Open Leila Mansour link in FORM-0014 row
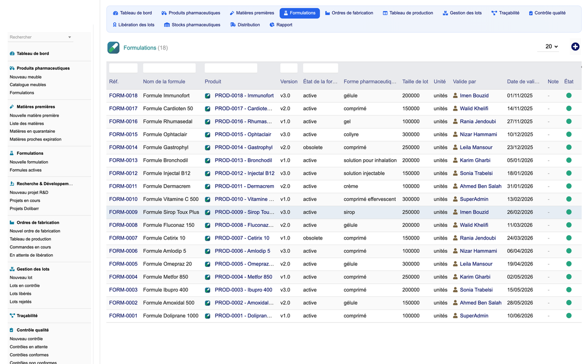Viewport: 588px width, 364px height. click(x=476, y=147)
